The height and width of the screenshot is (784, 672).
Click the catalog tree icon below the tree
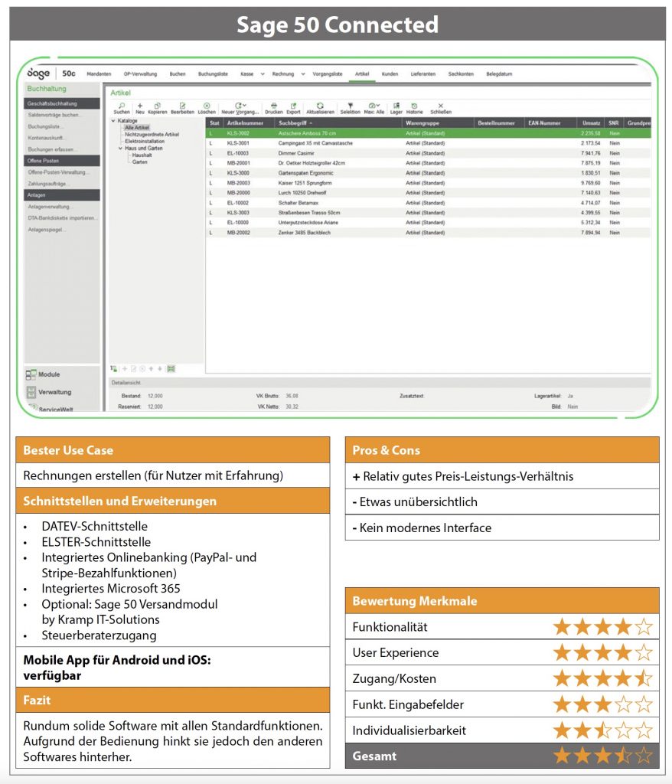coord(114,368)
